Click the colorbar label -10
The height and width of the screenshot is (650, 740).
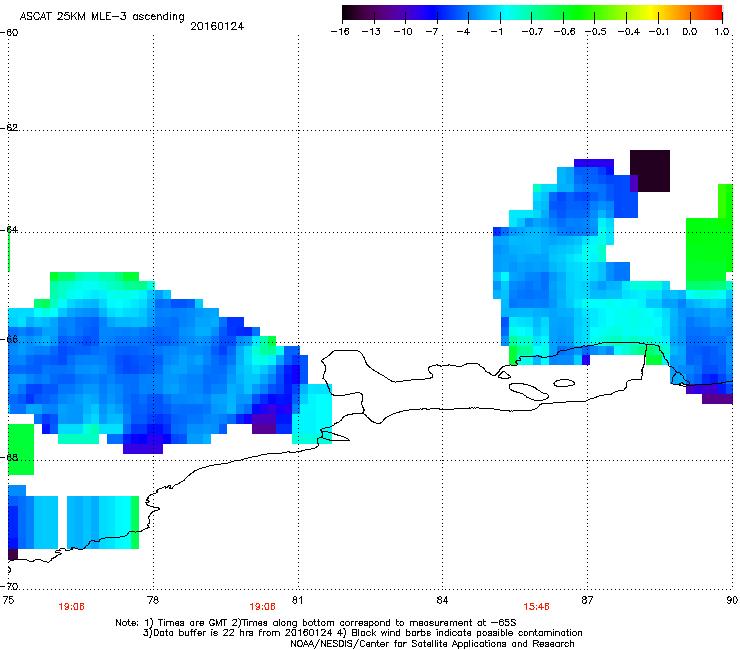[x=403, y=32]
